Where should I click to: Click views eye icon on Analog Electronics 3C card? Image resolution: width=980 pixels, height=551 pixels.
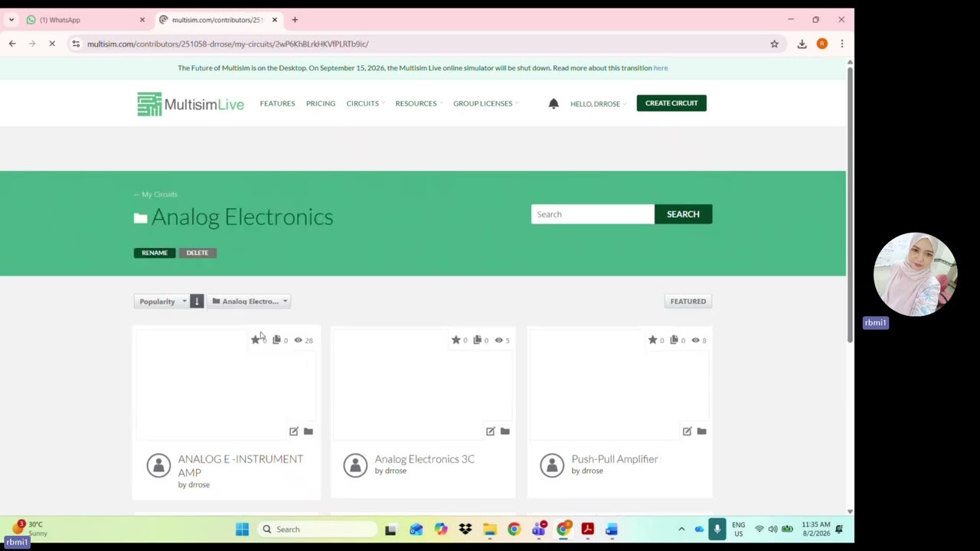(499, 340)
